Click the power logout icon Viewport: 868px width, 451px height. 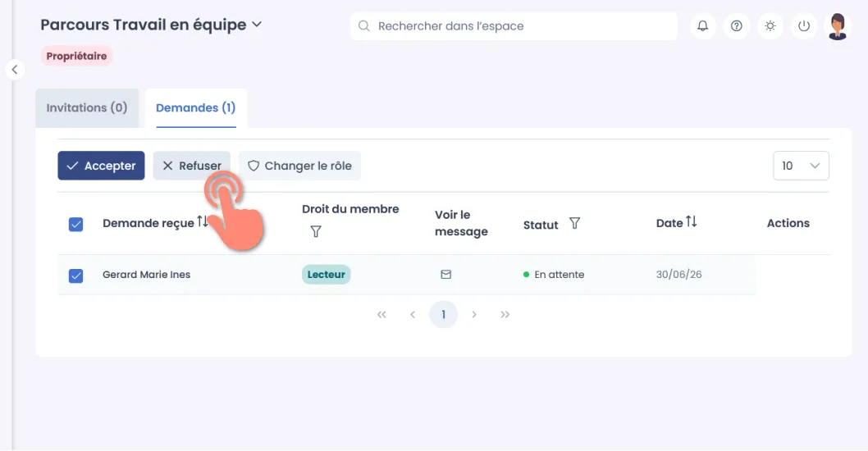[804, 26]
